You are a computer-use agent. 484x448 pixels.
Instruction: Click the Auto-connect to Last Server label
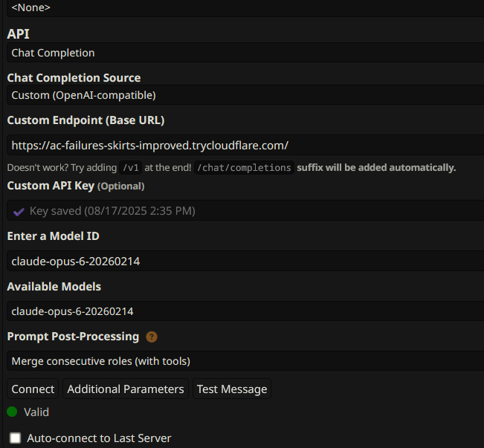pos(99,438)
